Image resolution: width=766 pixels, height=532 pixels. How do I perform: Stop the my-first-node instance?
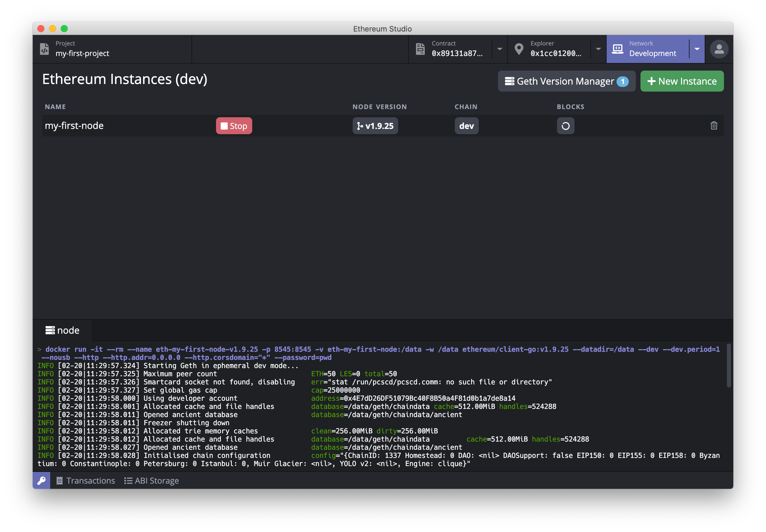click(x=234, y=126)
